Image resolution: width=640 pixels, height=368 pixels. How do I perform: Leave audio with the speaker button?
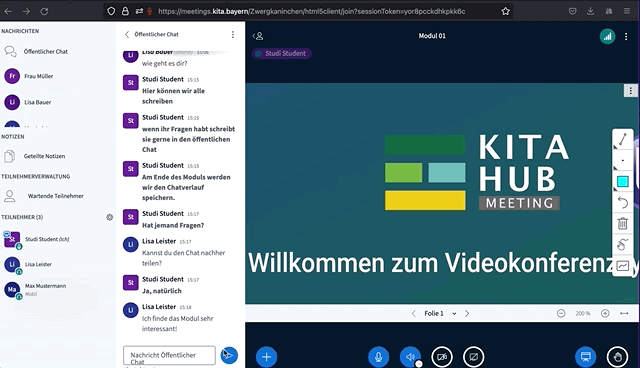click(x=410, y=357)
